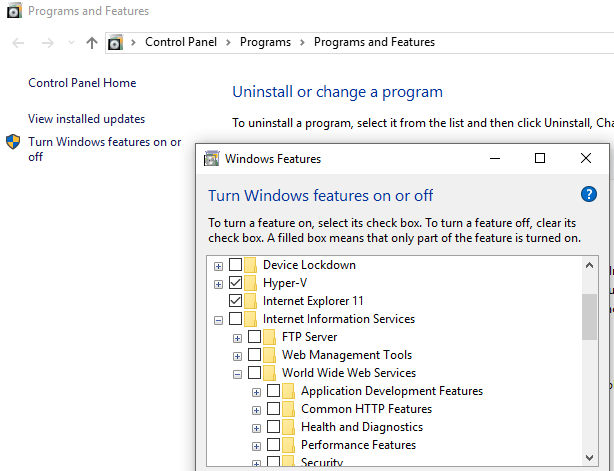Expand the Device Lockdown node
The height and width of the screenshot is (471, 614).
(219, 266)
